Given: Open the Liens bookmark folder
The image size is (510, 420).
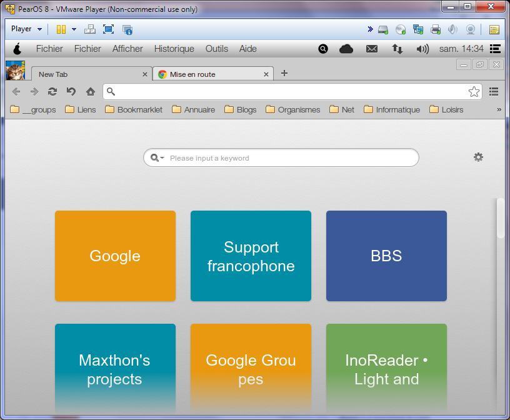Looking at the screenshot, I should click(x=81, y=109).
